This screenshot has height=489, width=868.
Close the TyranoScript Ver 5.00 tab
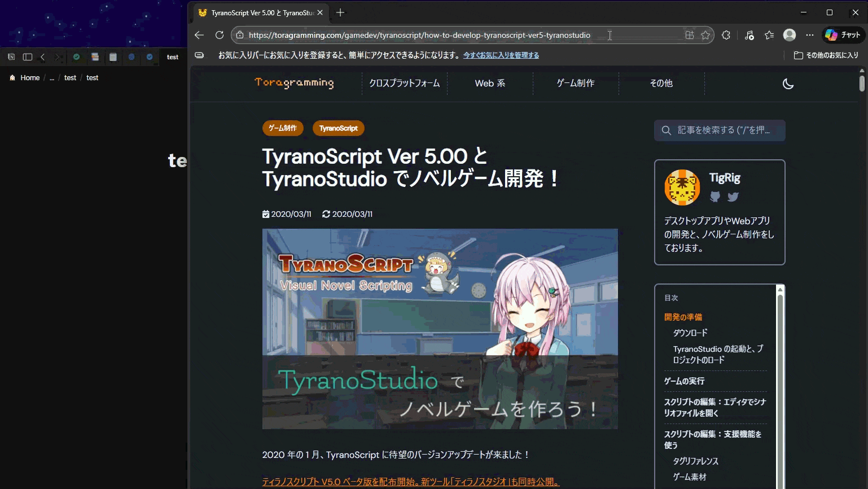pos(320,12)
